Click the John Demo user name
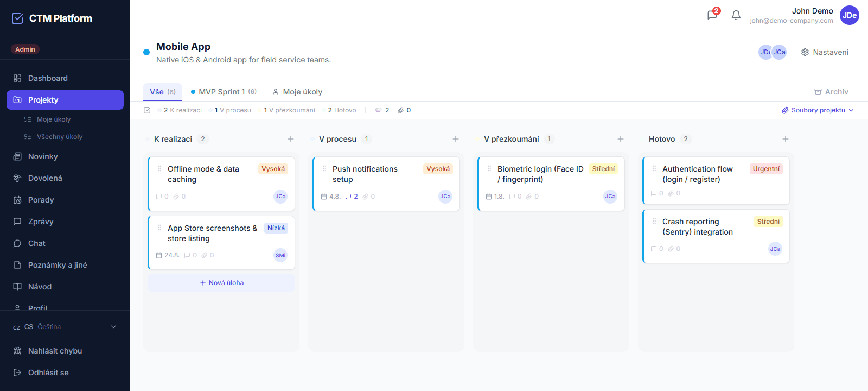 812,11
